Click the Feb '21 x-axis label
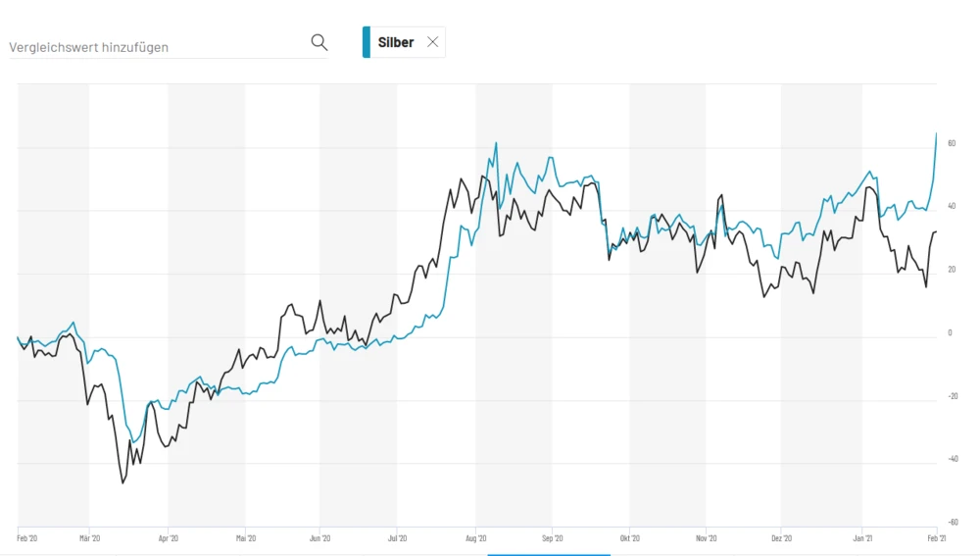 tap(937, 537)
